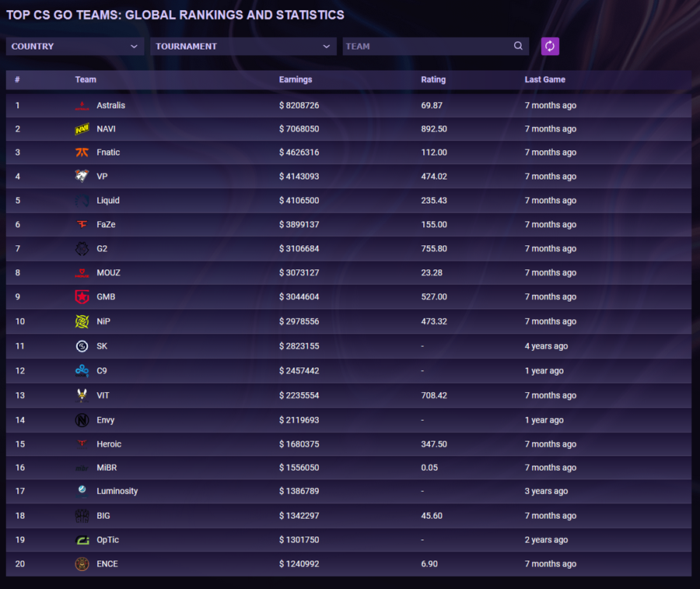Click Envy earnings $ 2119693
Image resolution: width=700 pixels, height=589 pixels.
(x=299, y=420)
